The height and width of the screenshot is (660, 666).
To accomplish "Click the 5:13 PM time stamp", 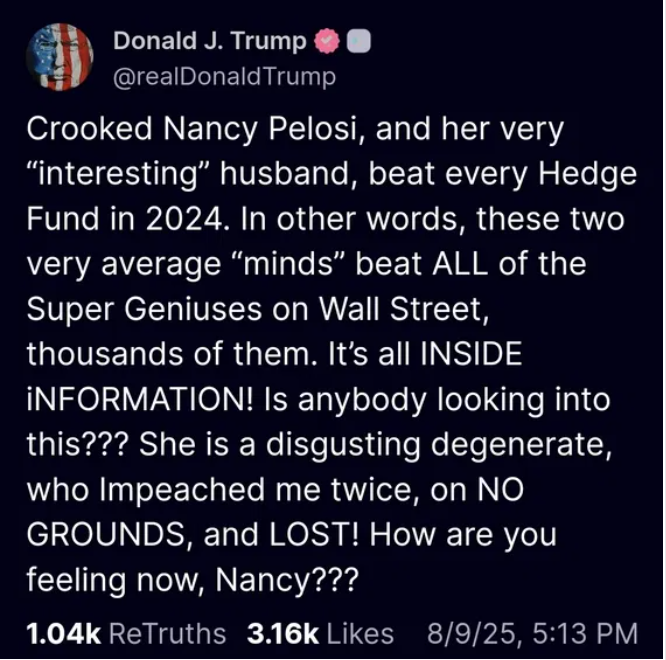I will pos(585,634).
